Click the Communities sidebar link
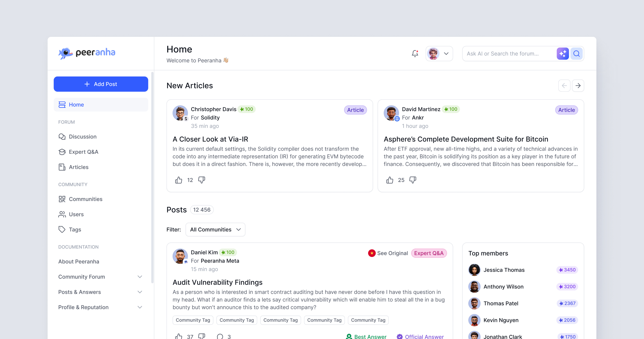This screenshot has height=339, width=644. click(x=86, y=199)
